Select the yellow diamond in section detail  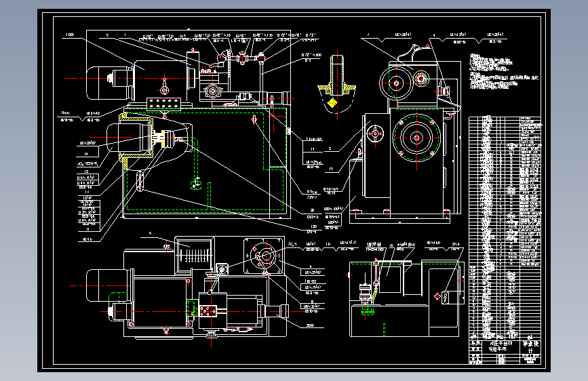click(332, 102)
